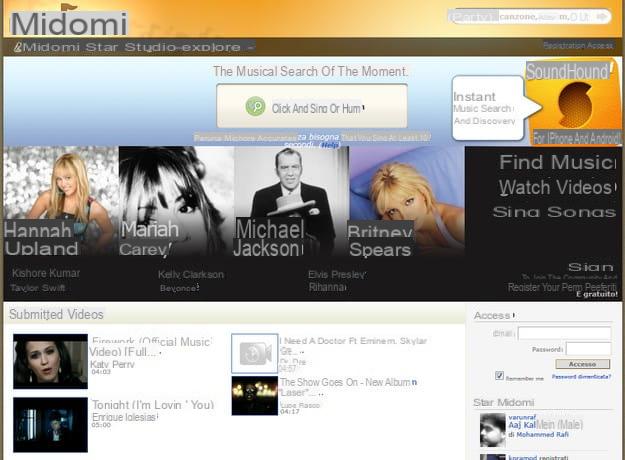Open the Midomi Star Studio explore menu
625x460 pixels.
click(134, 47)
